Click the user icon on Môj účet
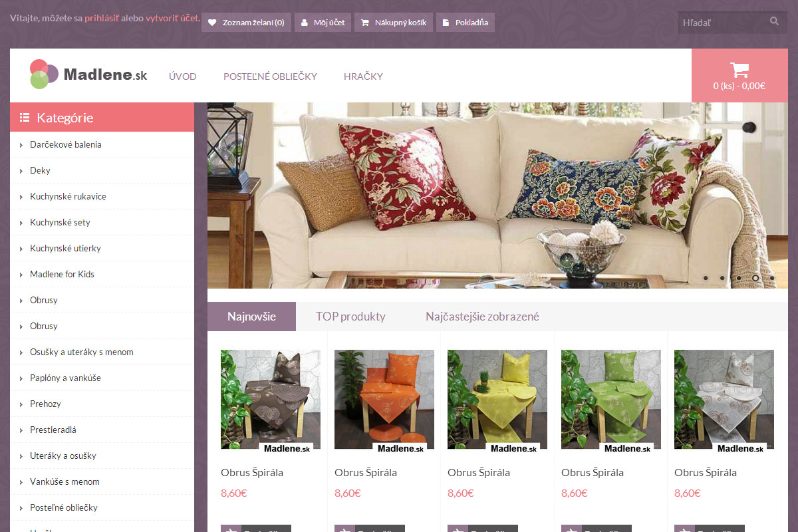This screenshot has height=532, width=798. (x=305, y=23)
